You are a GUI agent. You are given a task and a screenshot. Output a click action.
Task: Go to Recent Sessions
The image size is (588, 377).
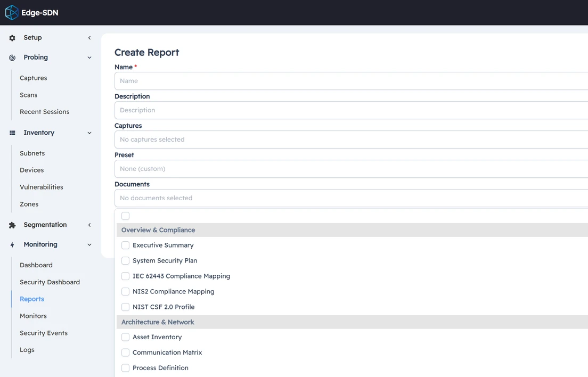click(x=45, y=112)
